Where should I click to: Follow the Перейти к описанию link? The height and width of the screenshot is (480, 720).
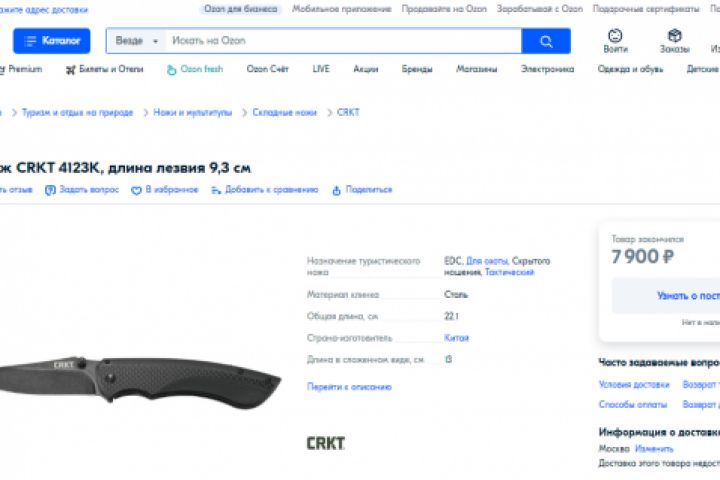point(349,387)
